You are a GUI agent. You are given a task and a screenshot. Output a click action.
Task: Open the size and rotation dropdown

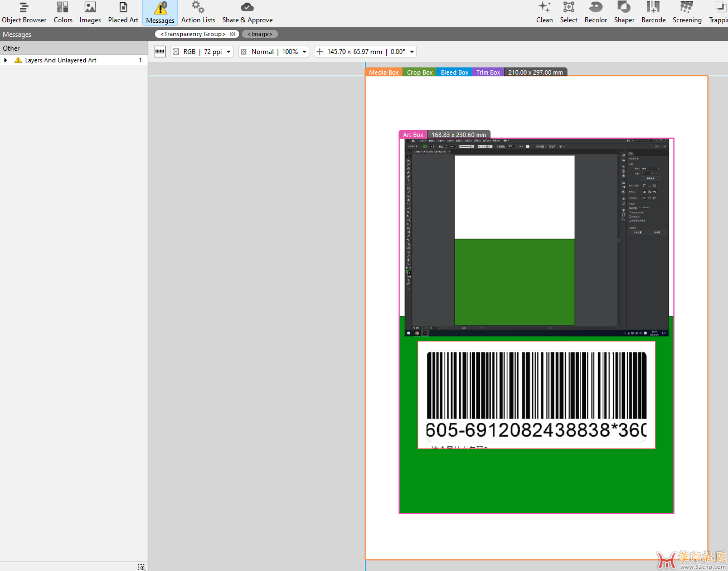click(366, 52)
